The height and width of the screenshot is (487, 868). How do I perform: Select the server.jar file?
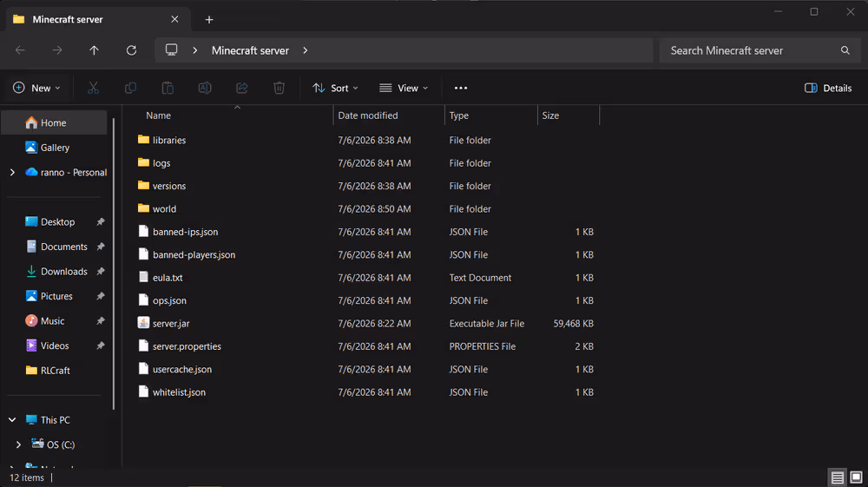171,323
